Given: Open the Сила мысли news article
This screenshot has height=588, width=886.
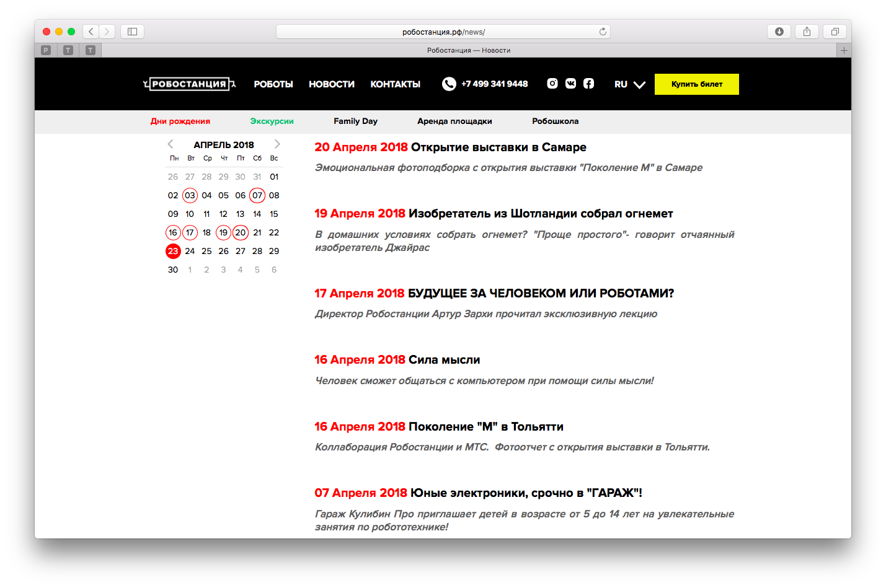Looking at the screenshot, I should 444,360.
